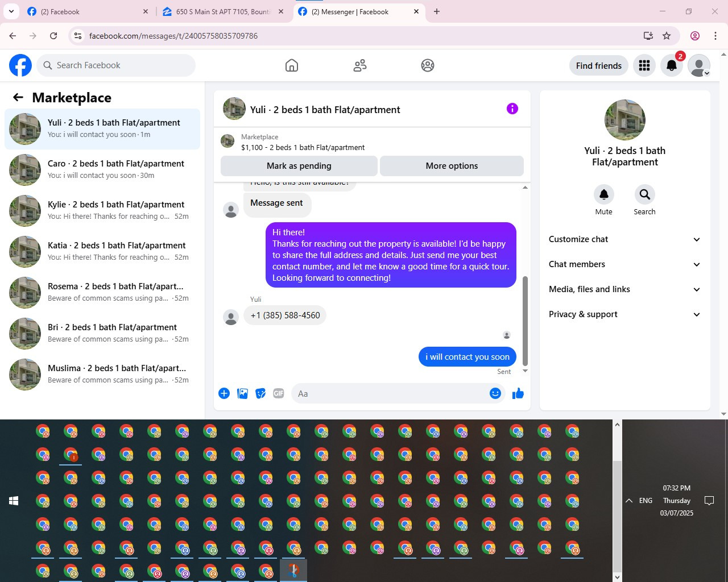Expand Media, files and links section
The width and height of the screenshot is (728, 582).
click(624, 289)
